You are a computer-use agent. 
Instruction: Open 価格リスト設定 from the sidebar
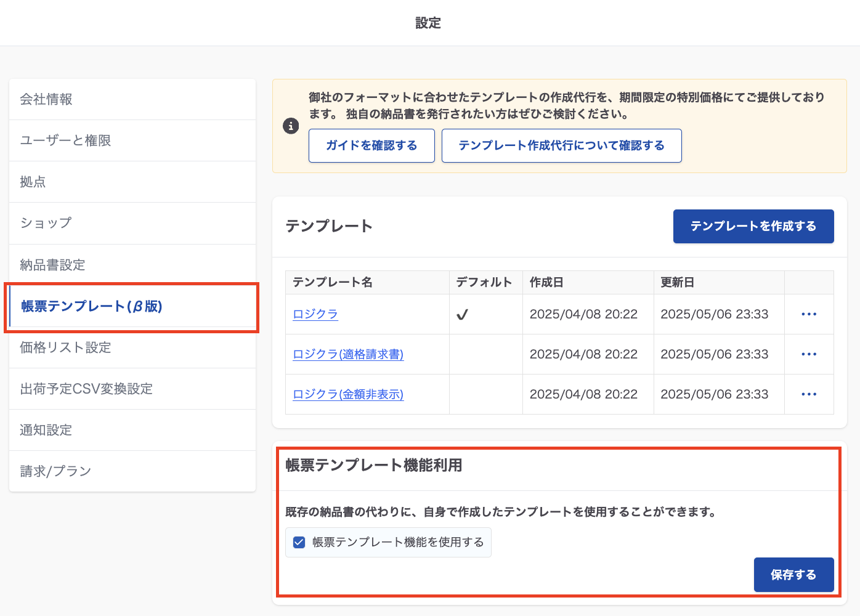click(x=65, y=347)
